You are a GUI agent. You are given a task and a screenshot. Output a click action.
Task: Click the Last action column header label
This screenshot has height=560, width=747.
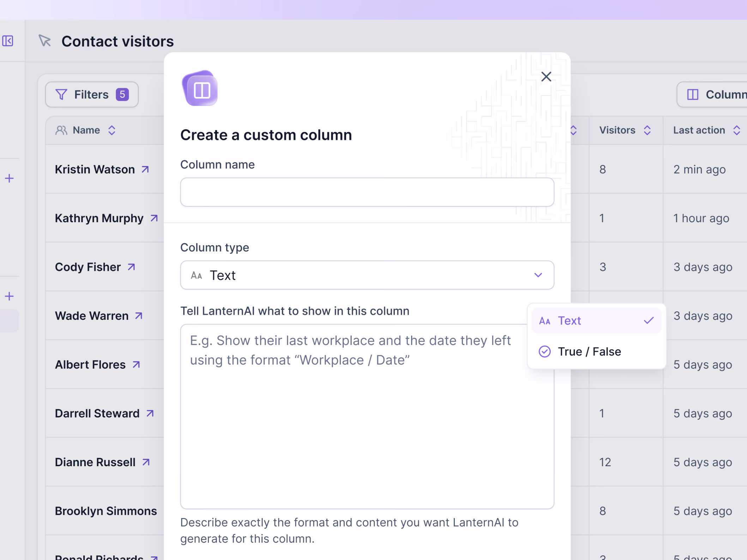[x=699, y=130]
